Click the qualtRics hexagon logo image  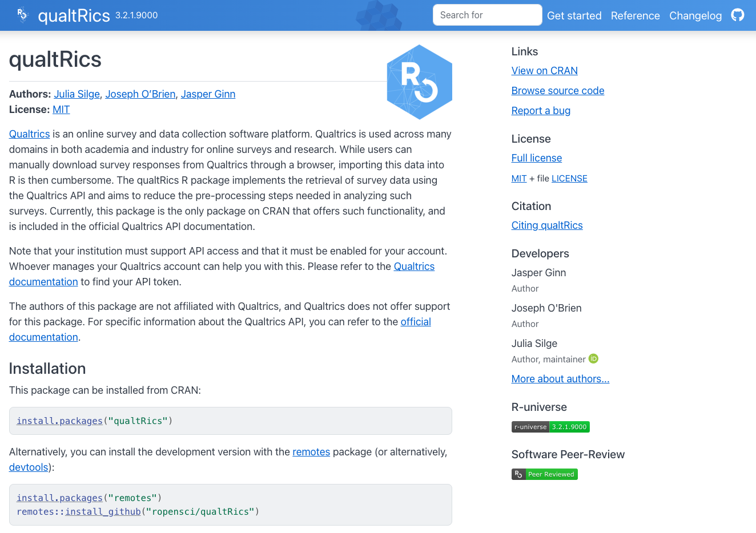pos(419,82)
